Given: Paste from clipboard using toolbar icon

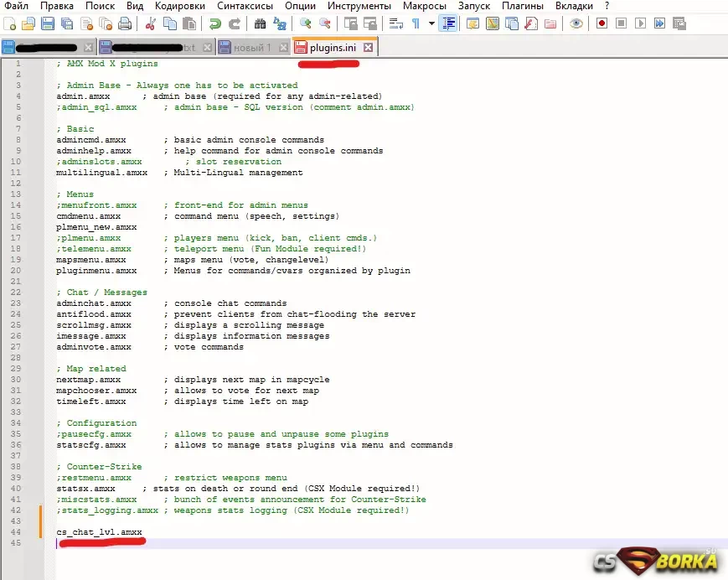Looking at the screenshot, I should tap(189, 23).
